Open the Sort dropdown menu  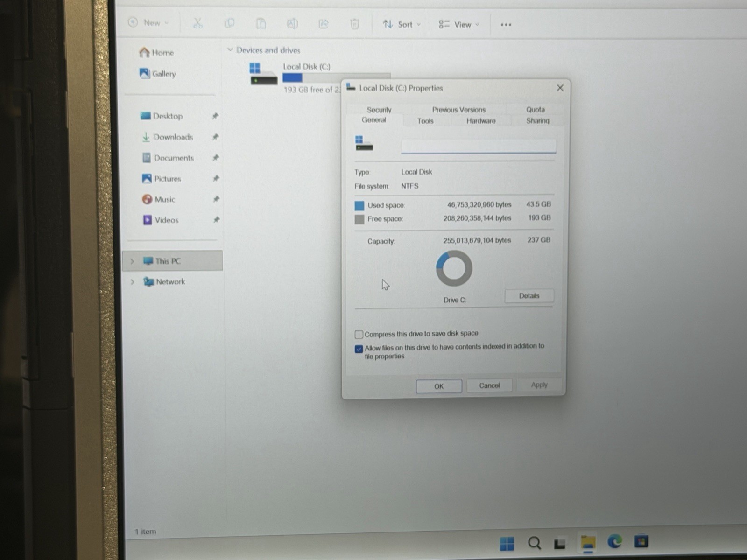tap(402, 24)
